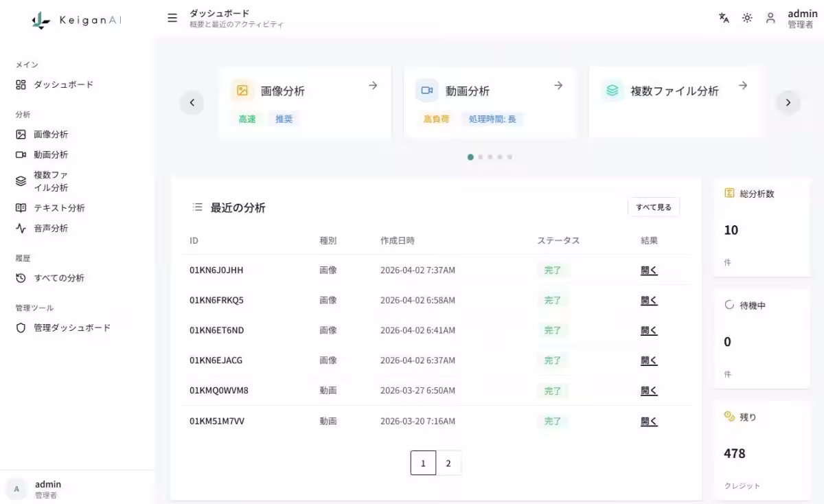This screenshot has width=824, height=504.
Task: Go back in carousel with left arrow
Action: tap(192, 102)
